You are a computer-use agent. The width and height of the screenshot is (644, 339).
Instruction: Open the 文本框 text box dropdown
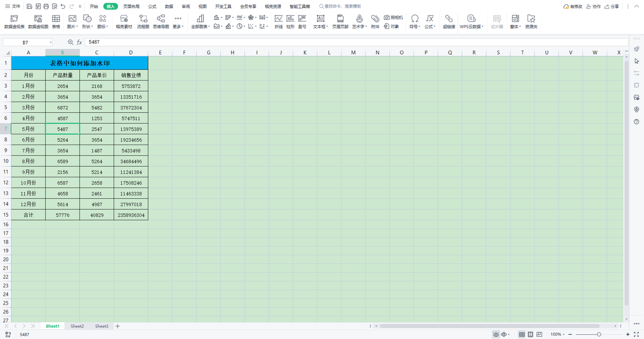(320, 26)
